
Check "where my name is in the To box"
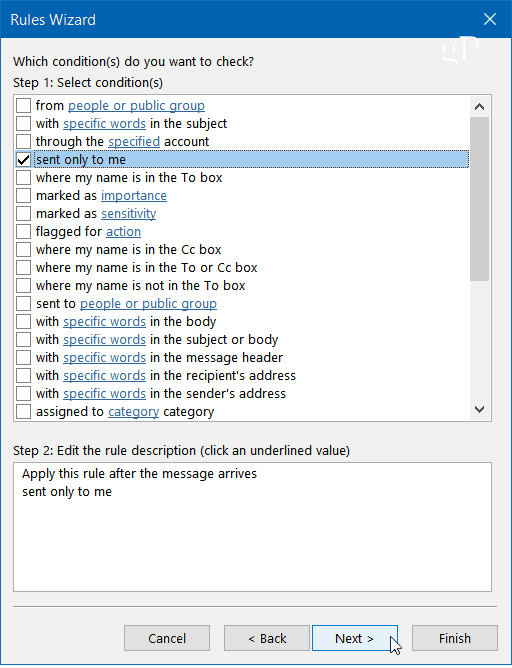point(23,177)
